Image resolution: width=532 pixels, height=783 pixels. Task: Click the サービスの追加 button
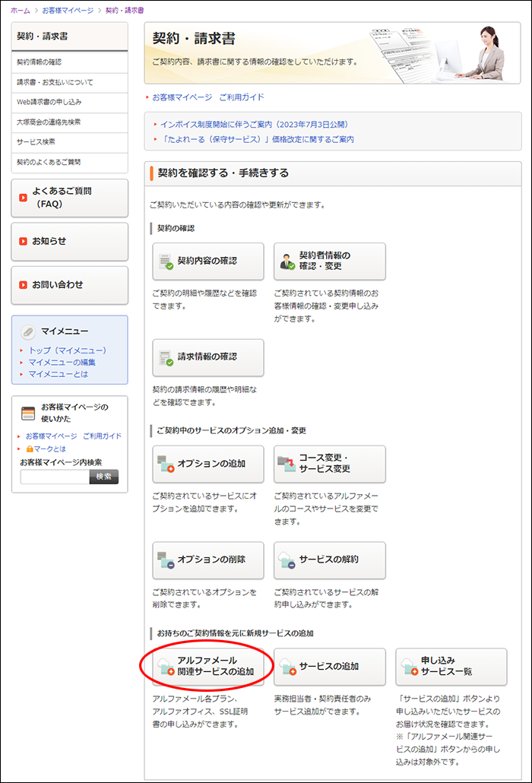point(329,667)
